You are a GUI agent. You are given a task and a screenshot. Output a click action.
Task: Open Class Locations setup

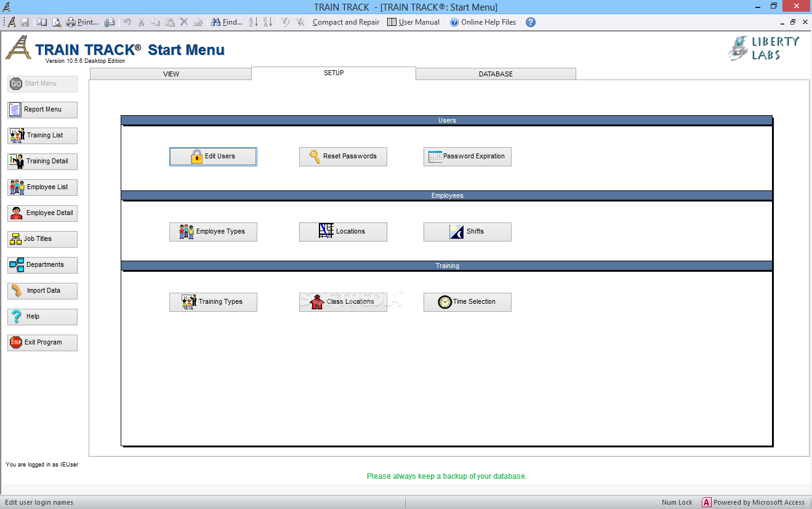343,302
